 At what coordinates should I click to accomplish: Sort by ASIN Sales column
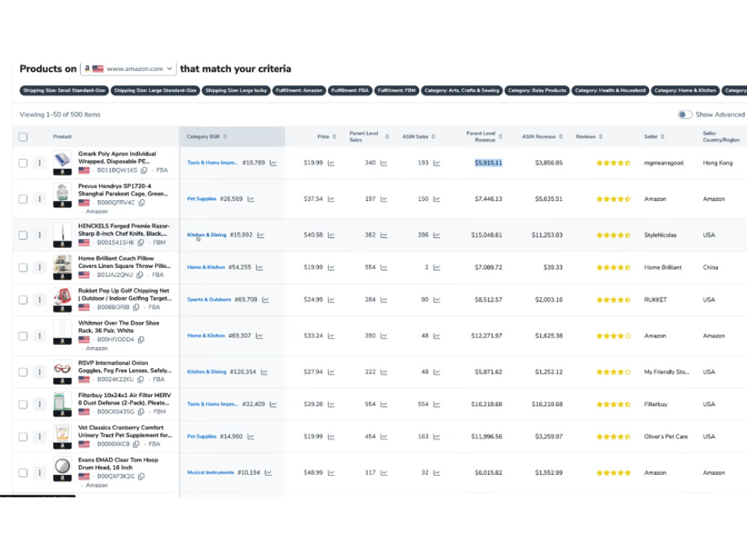click(433, 137)
